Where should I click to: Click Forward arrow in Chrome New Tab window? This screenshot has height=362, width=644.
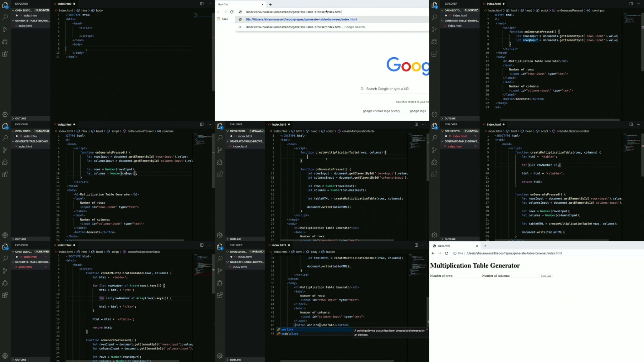click(x=225, y=12)
